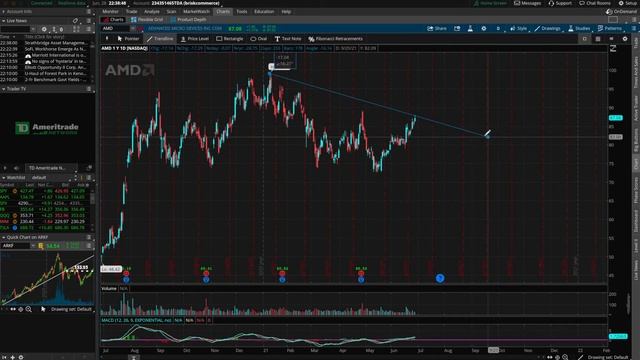Open the main chart Drawing set Default selector
Screen dimensions: 640x360
(608, 357)
